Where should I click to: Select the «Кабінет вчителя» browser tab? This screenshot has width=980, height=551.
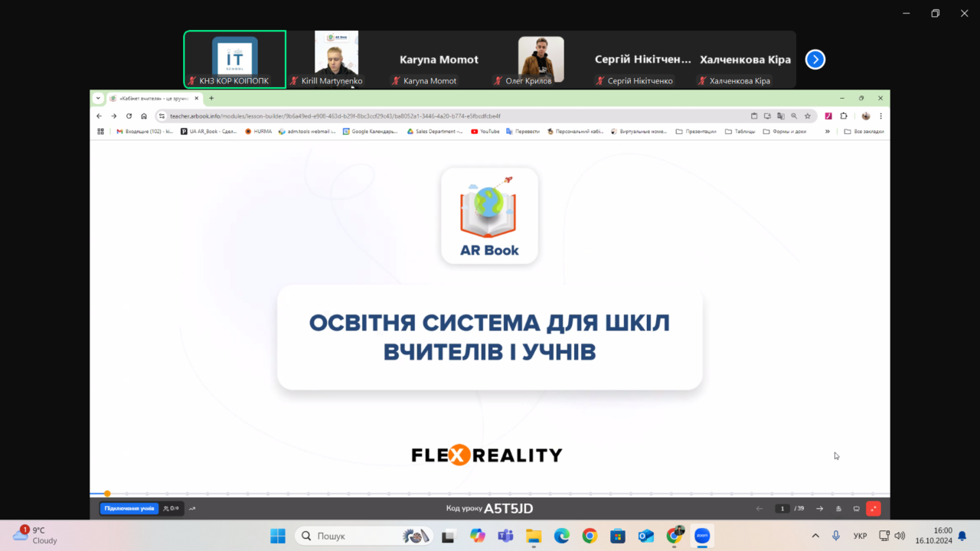[153, 98]
